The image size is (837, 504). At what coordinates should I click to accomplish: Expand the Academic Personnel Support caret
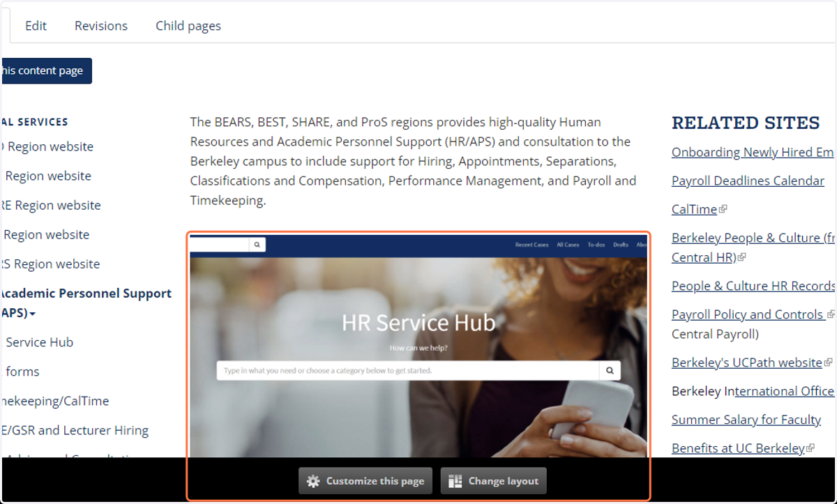click(32, 314)
